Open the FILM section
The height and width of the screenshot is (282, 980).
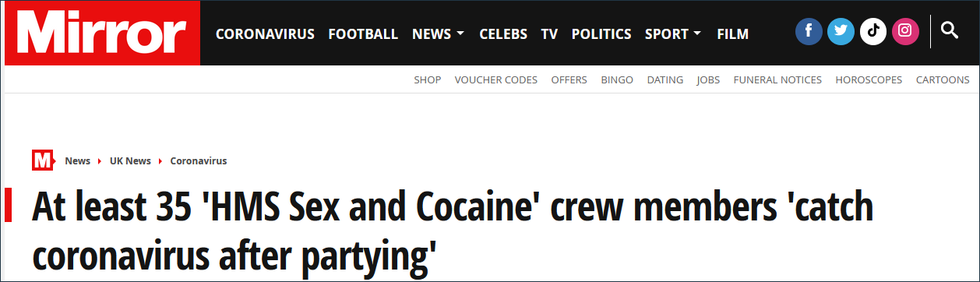732,34
